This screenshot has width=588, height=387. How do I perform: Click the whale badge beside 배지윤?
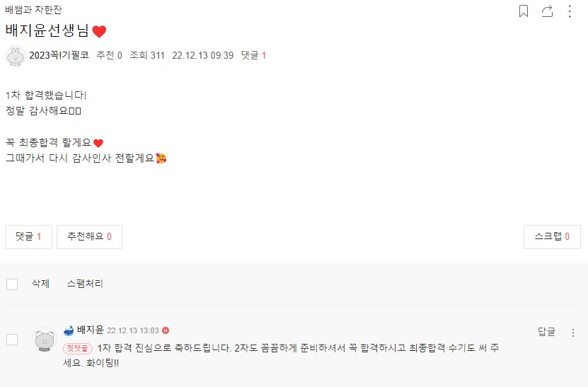tap(69, 330)
